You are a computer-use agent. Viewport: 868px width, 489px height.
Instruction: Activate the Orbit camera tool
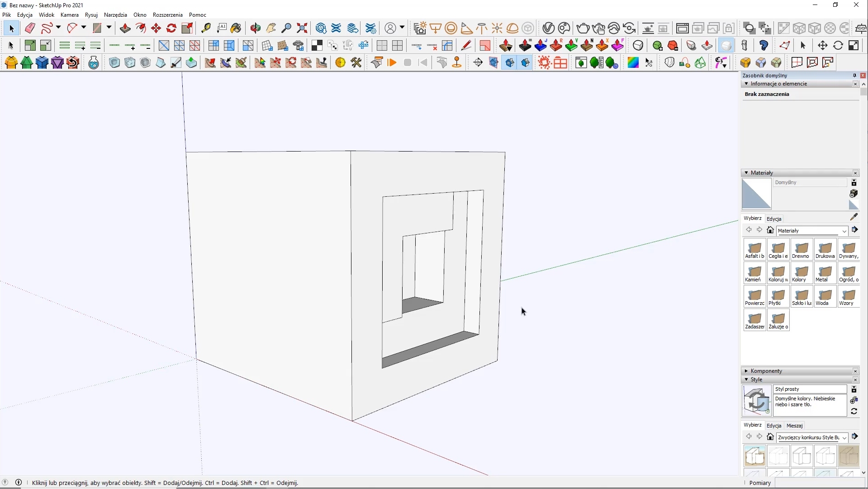[x=255, y=28]
